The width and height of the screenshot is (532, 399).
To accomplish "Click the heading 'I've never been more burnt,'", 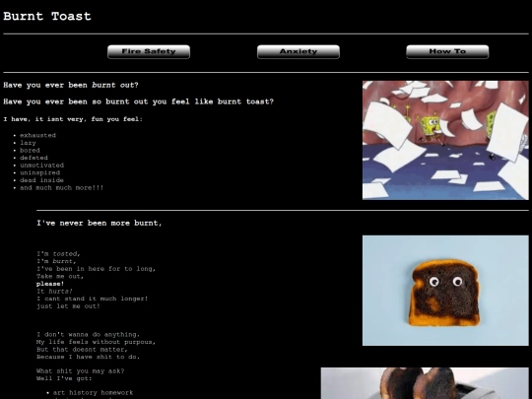I will (100, 224).
